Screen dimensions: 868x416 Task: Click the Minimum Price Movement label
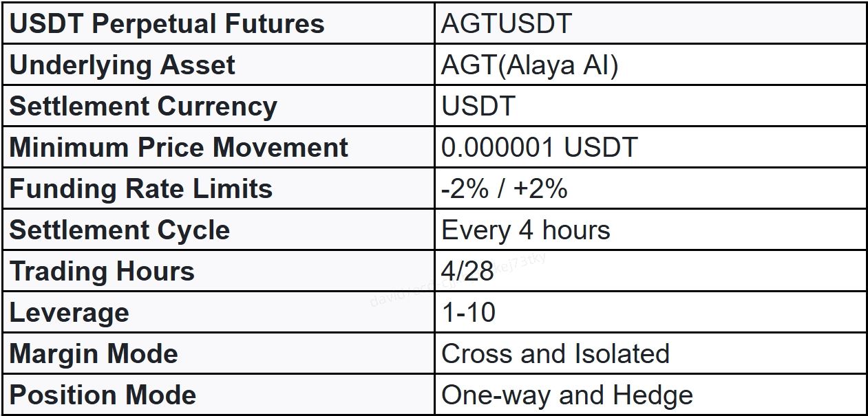[x=179, y=148]
